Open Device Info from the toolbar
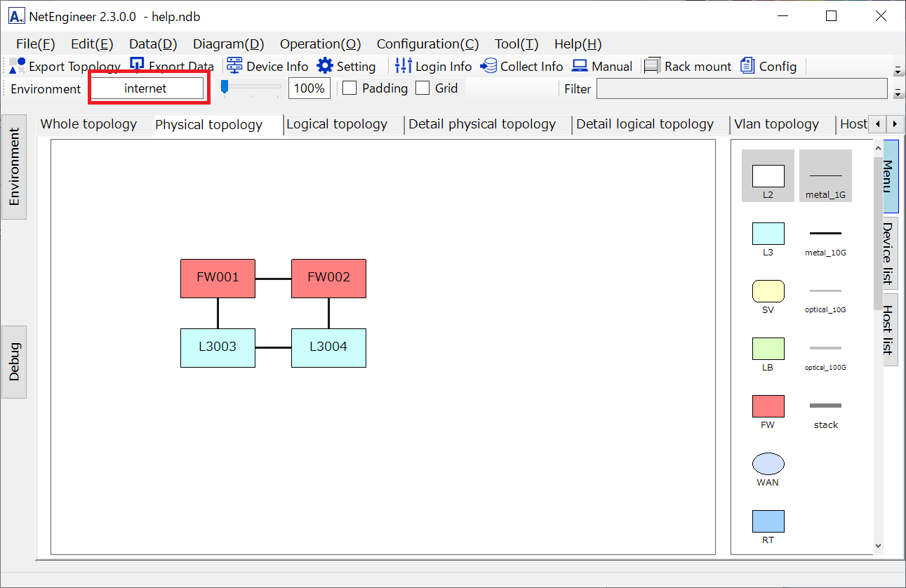 pyautogui.click(x=234, y=66)
